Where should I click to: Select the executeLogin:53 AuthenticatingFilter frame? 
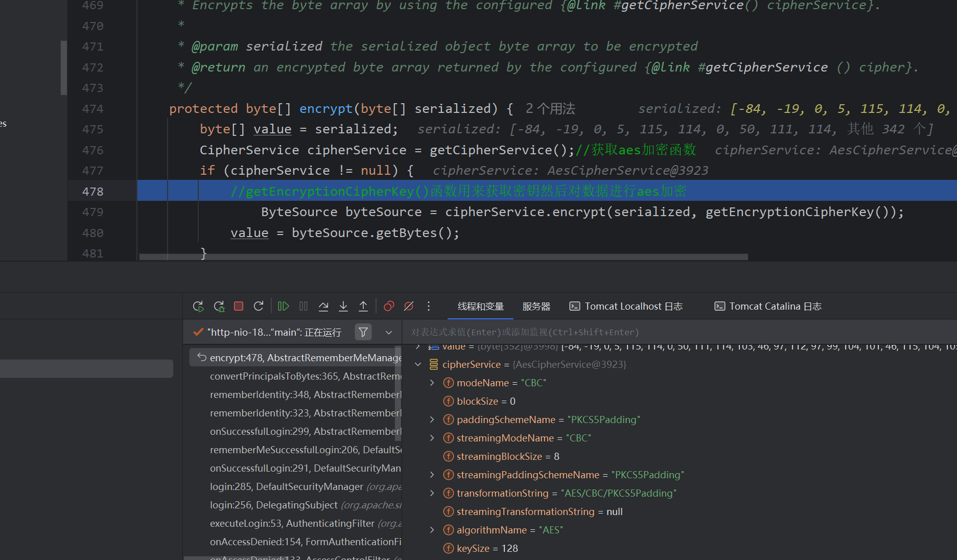click(295, 523)
